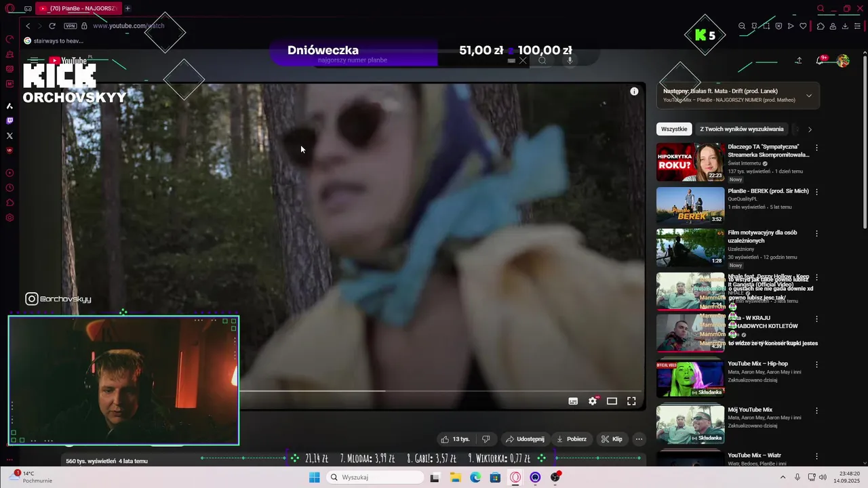Open Film motywacyjny dla osób uzależnionych

[762, 237]
